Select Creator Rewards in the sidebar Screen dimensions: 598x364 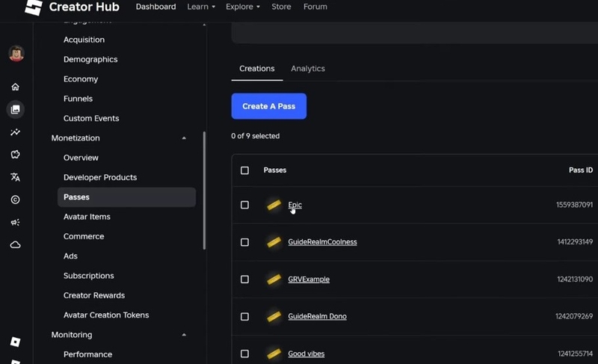point(94,295)
